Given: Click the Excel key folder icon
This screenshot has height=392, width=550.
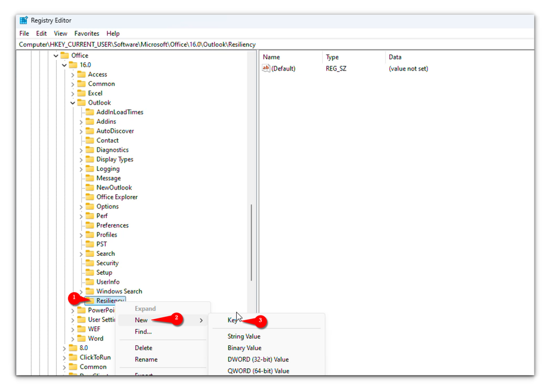Looking at the screenshot, I should [81, 93].
